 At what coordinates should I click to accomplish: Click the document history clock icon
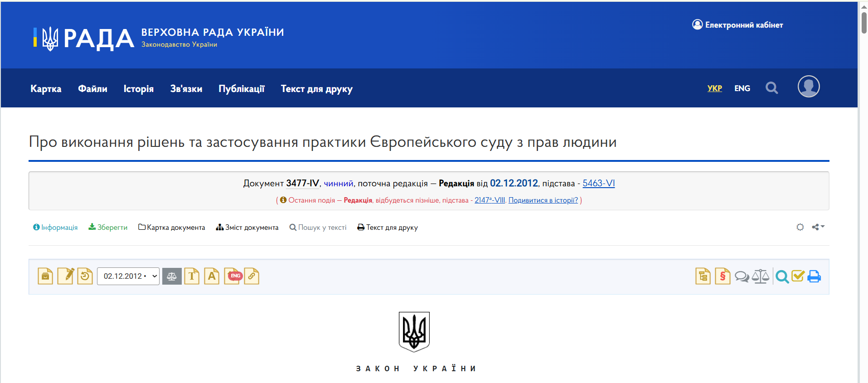coord(85,276)
